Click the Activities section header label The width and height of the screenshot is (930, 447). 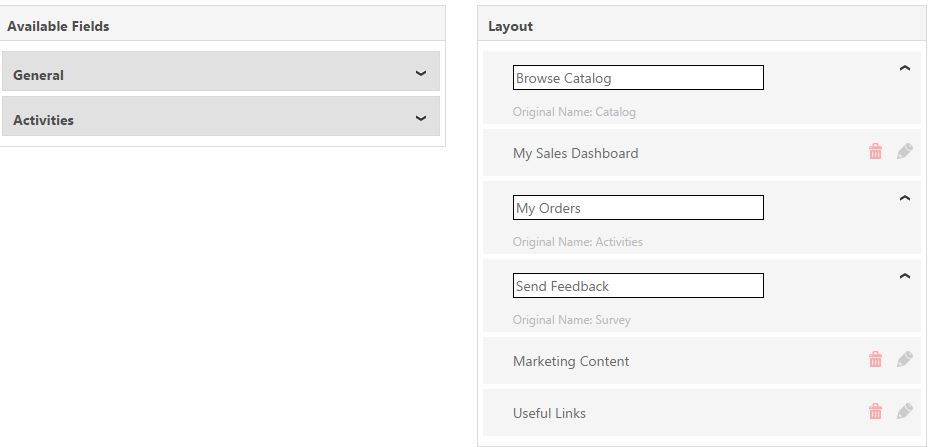pos(43,120)
